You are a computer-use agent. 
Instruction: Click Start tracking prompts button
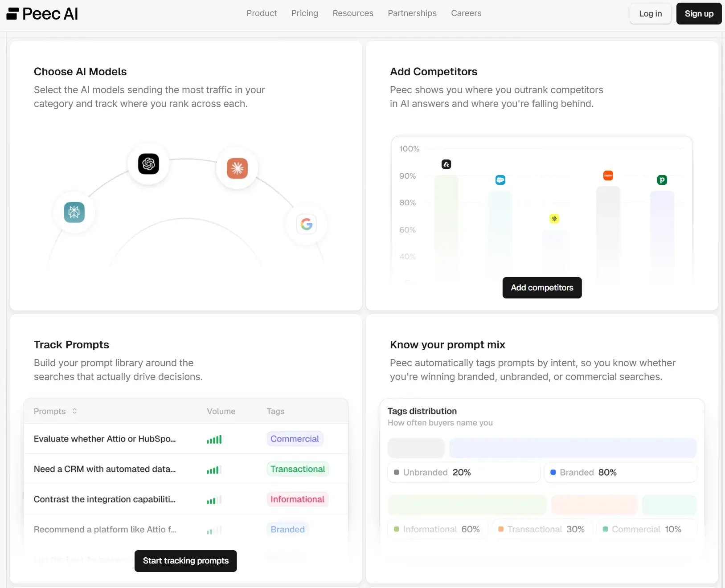click(x=186, y=561)
